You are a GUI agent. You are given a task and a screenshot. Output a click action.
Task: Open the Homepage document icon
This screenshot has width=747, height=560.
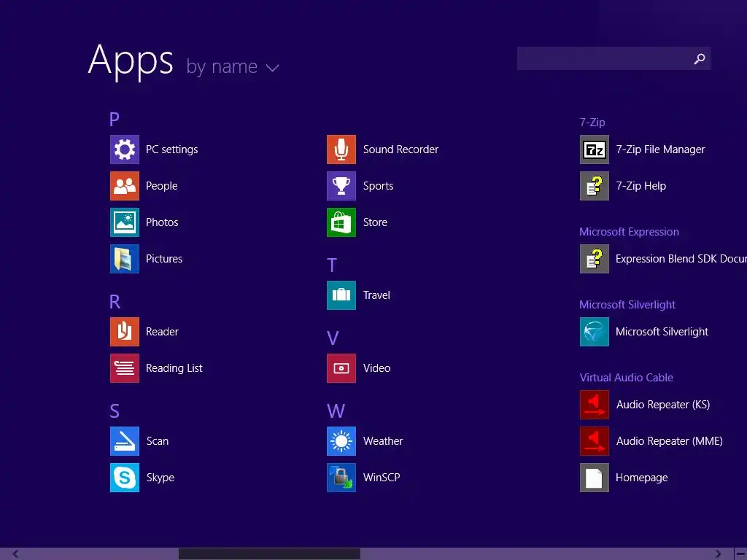coord(594,477)
